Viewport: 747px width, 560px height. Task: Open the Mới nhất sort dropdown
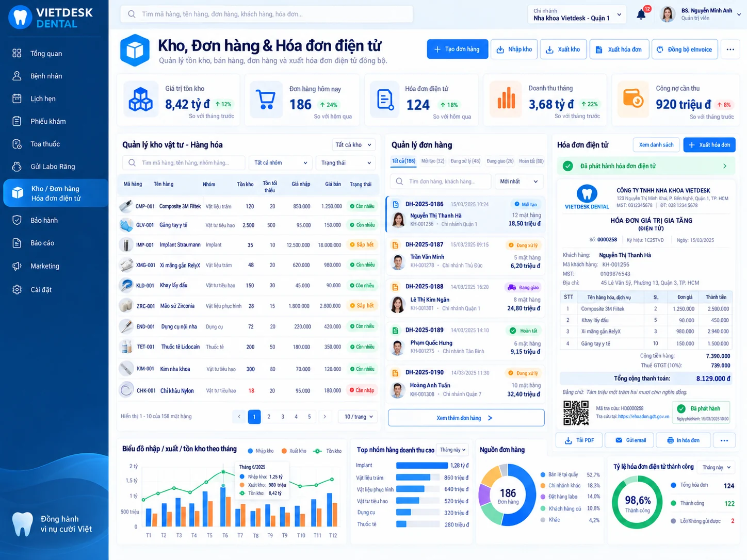519,182
